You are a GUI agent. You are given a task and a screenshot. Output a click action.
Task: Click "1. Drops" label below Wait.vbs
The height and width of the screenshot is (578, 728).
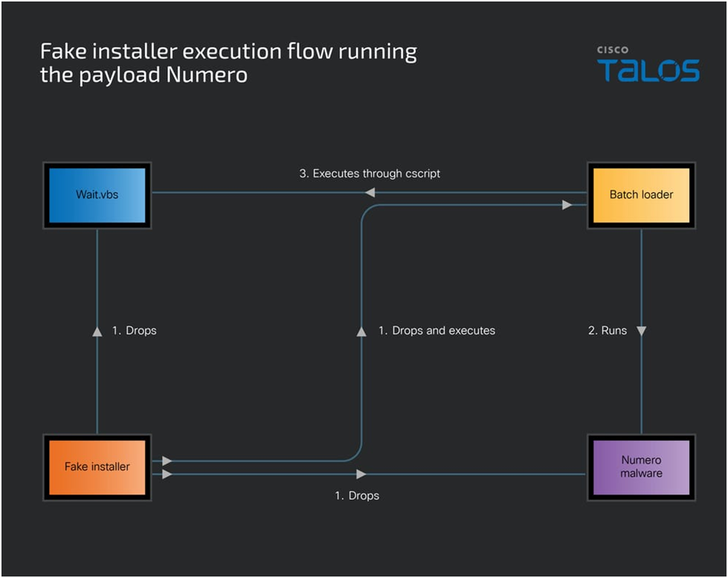tap(134, 330)
